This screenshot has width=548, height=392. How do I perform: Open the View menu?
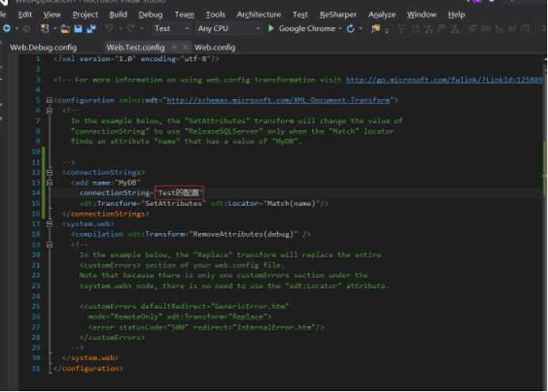point(51,15)
